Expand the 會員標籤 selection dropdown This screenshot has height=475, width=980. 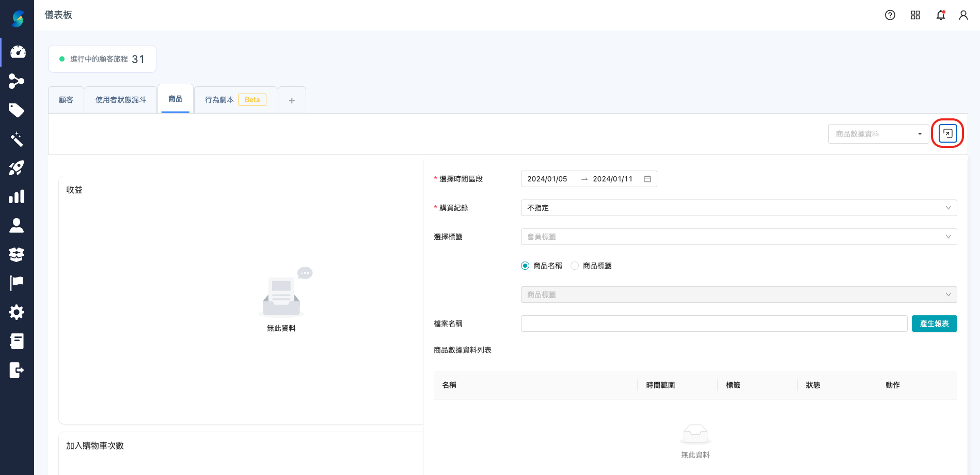(x=738, y=236)
